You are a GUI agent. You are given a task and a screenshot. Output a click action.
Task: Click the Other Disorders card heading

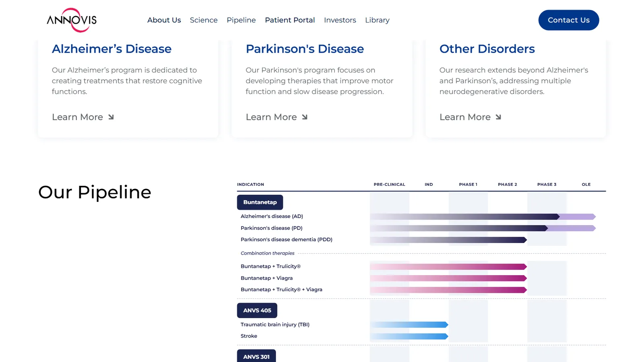tap(487, 49)
